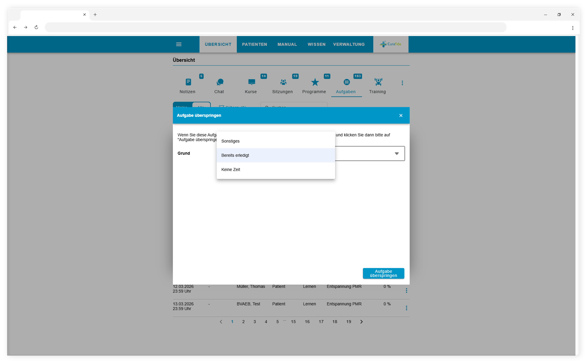Open the Patienten tab
The image size is (588, 364).
click(x=254, y=44)
